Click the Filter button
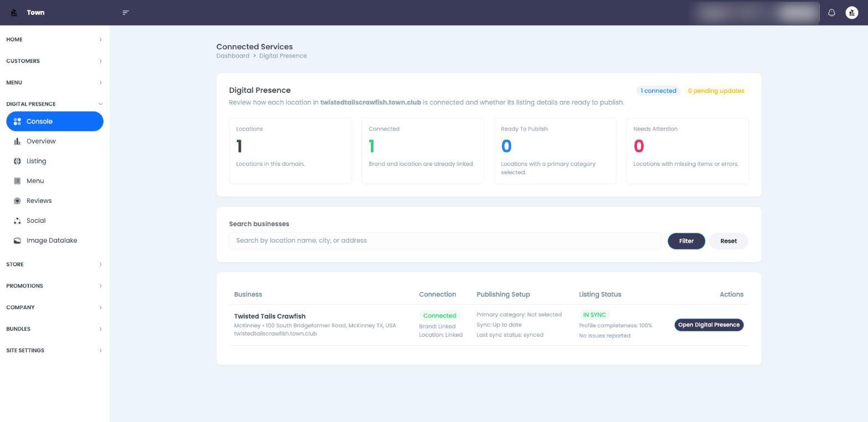Image resolution: width=868 pixels, height=422 pixels. pyautogui.click(x=686, y=241)
